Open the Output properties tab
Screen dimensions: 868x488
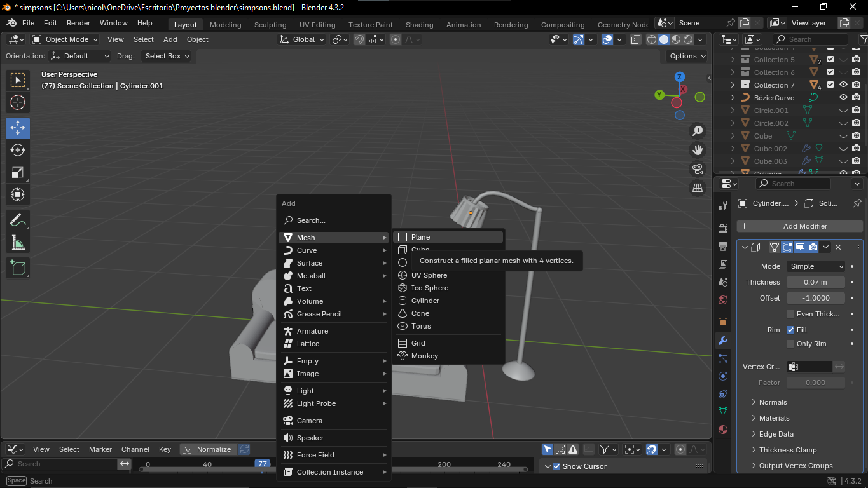pyautogui.click(x=723, y=246)
